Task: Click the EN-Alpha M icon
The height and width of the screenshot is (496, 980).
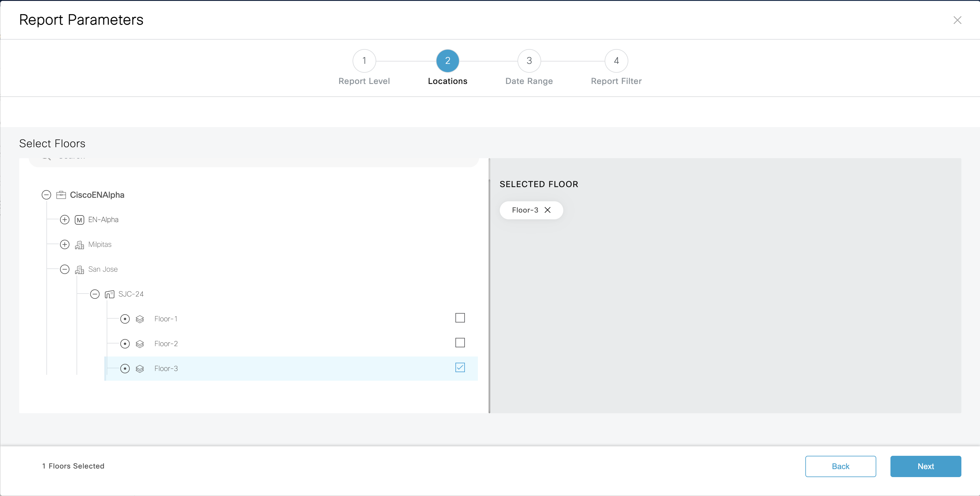Action: click(79, 220)
